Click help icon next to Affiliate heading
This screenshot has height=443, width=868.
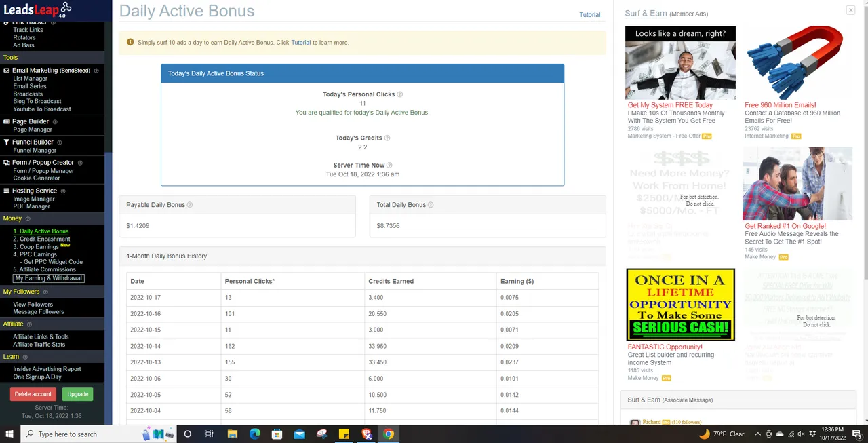[30, 324]
